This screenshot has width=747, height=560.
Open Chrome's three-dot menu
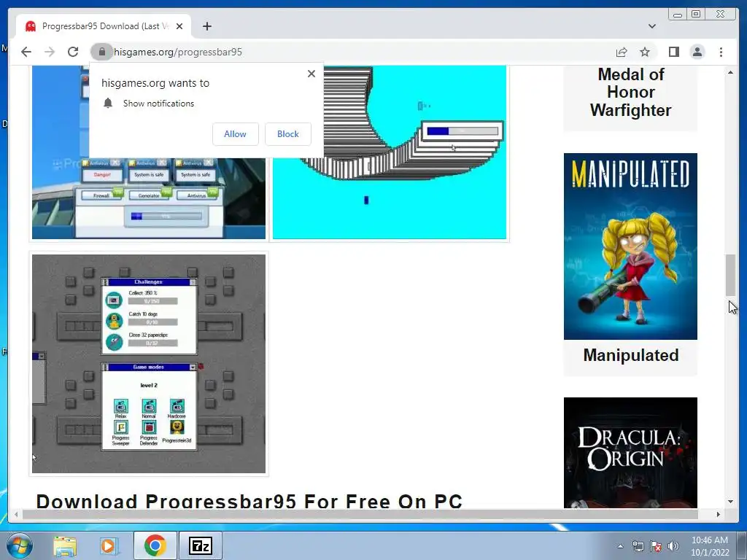tap(721, 52)
